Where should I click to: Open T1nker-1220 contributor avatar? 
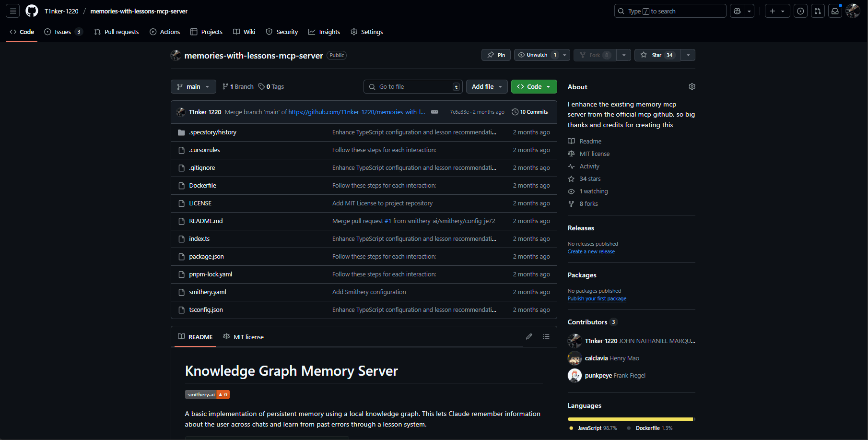tap(575, 341)
